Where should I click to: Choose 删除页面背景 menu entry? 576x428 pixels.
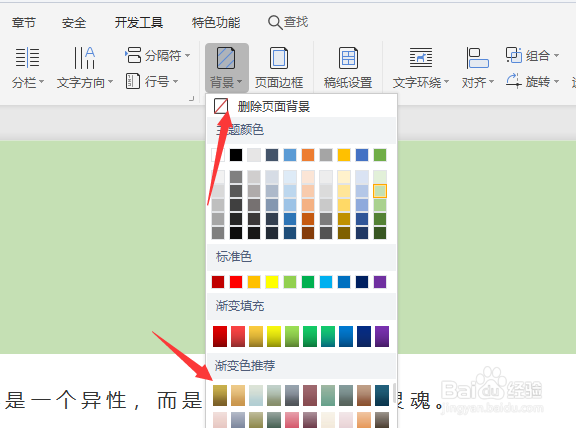[x=302, y=106]
